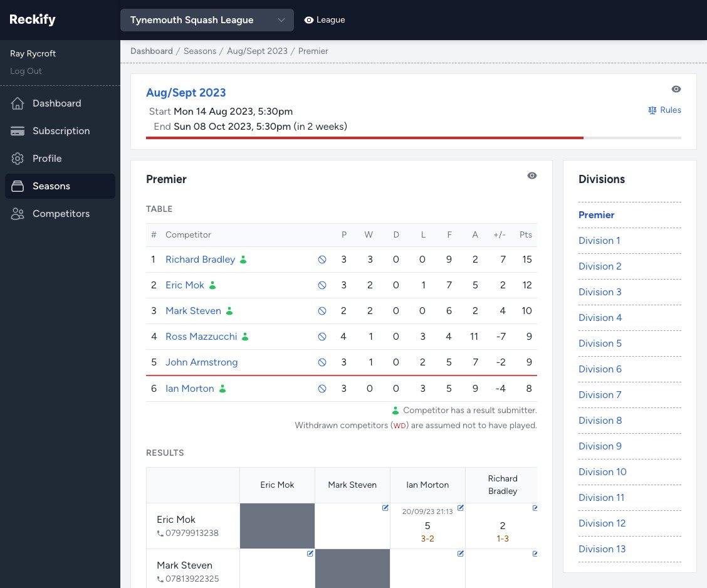Open Division 13
Viewport: 707px width, 588px height.
[602, 549]
